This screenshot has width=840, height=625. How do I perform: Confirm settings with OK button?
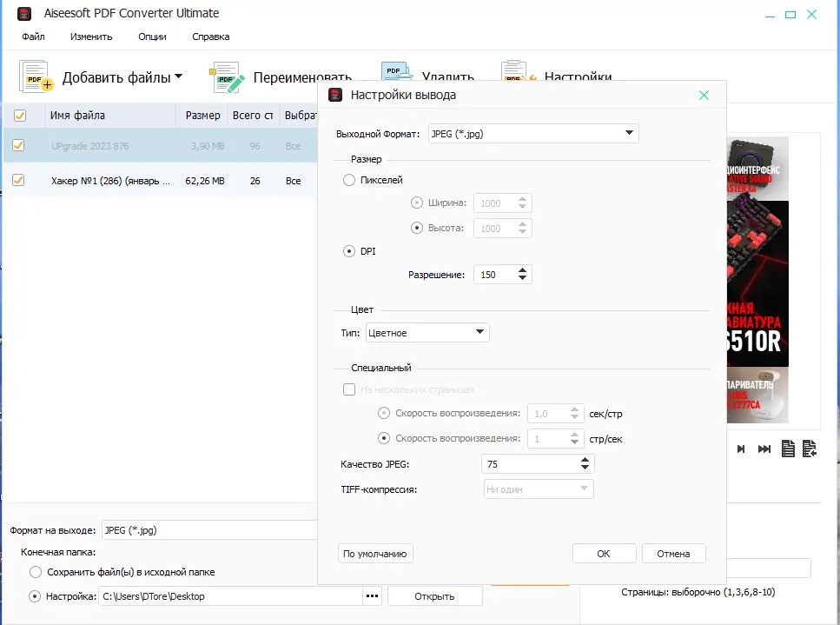604,554
